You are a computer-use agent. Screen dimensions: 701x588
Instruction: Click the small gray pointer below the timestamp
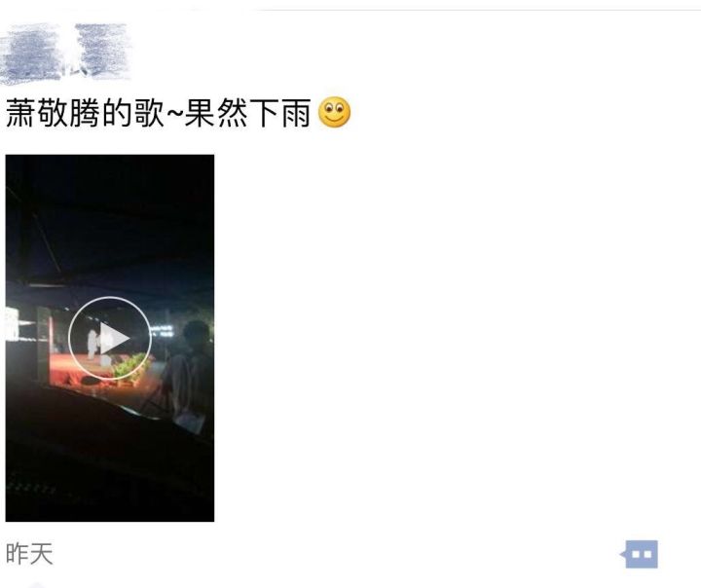pos(37,584)
